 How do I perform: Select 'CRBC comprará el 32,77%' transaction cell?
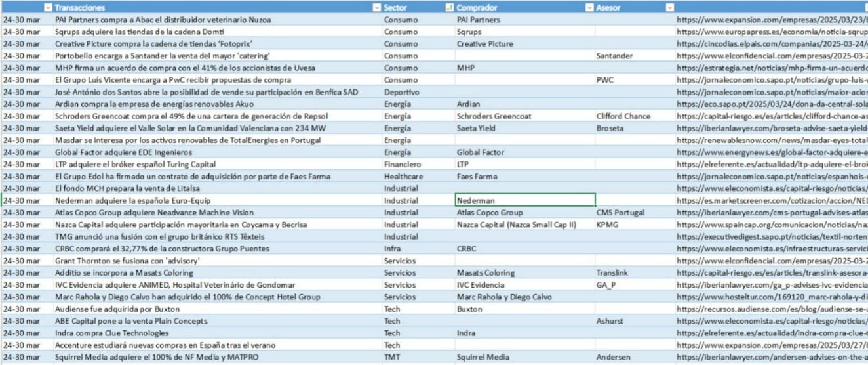[218, 249]
